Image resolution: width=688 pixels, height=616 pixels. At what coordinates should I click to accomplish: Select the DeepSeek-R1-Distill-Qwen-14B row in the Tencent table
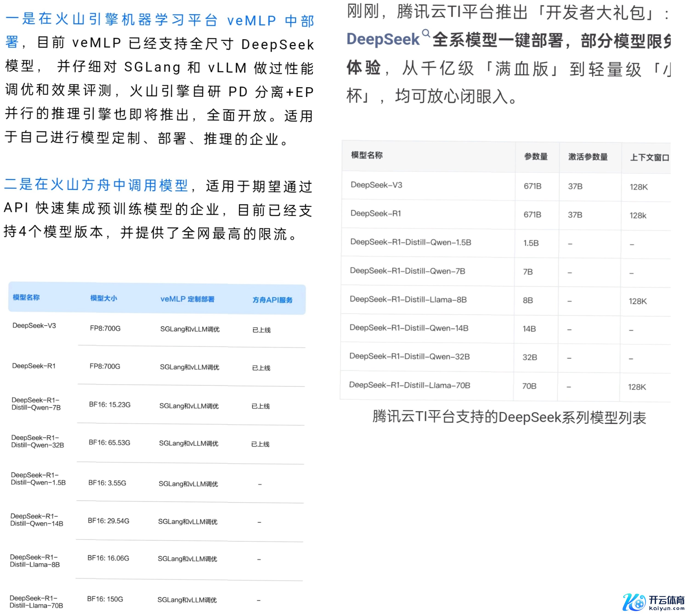click(x=409, y=328)
